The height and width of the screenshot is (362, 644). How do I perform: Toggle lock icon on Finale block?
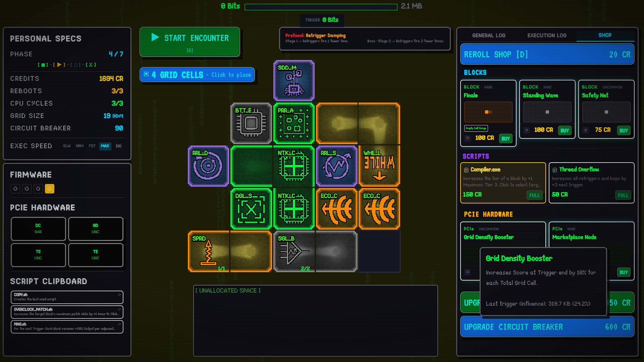(468, 138)
